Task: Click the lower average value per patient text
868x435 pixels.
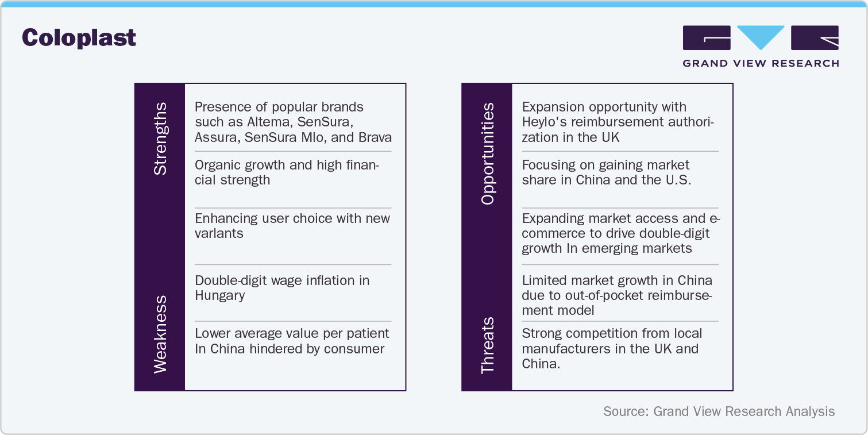Action: tap(292, 341)
